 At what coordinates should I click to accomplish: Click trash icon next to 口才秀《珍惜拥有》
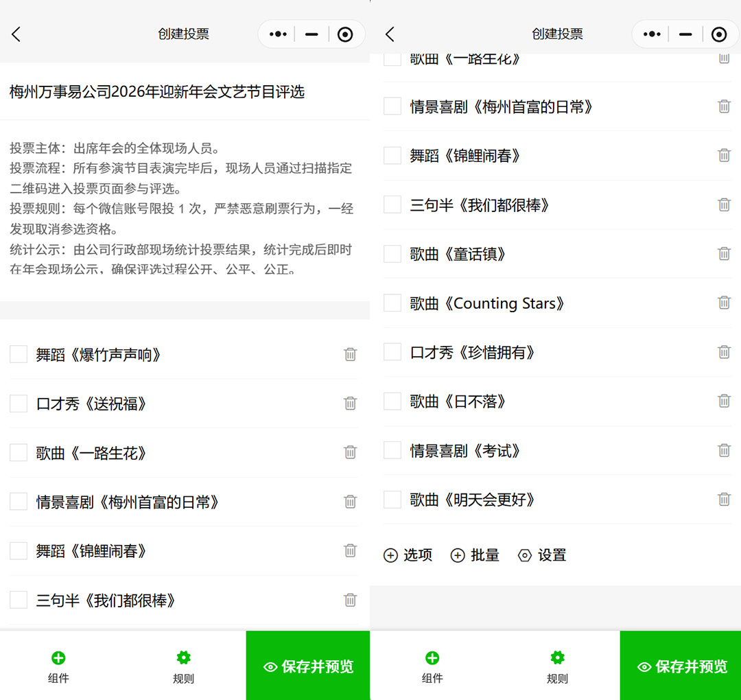click(724, 352)
